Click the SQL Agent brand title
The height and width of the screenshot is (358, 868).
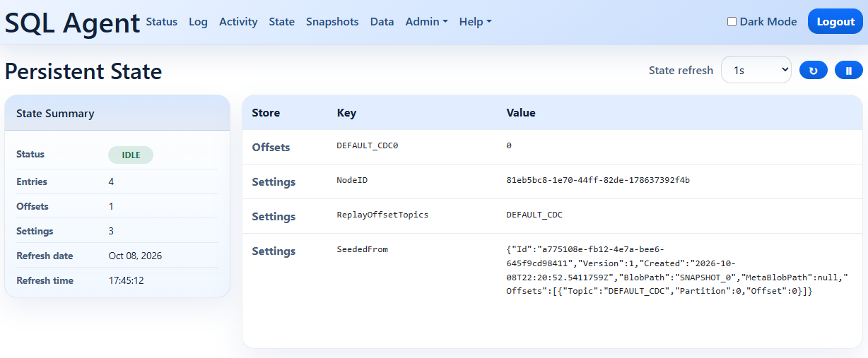coord(72,23)
